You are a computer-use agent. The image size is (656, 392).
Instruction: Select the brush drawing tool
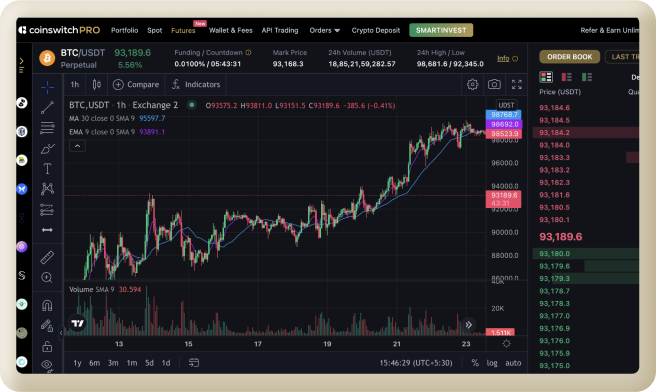click(47, 148)
